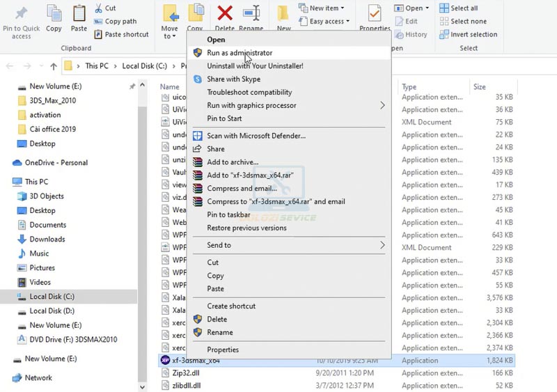Open the ribbon Open dropdown arrow

427,8
